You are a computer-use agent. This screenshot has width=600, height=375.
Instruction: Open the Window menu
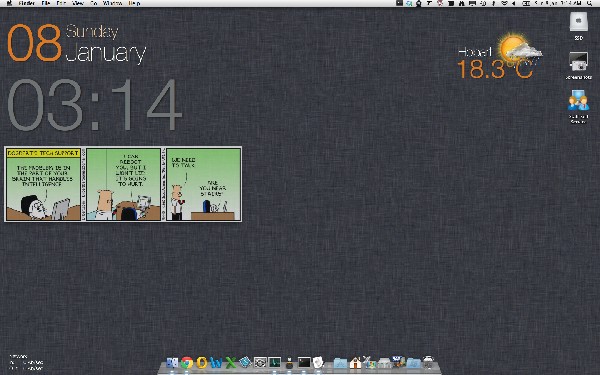click(x=112, y=3)
